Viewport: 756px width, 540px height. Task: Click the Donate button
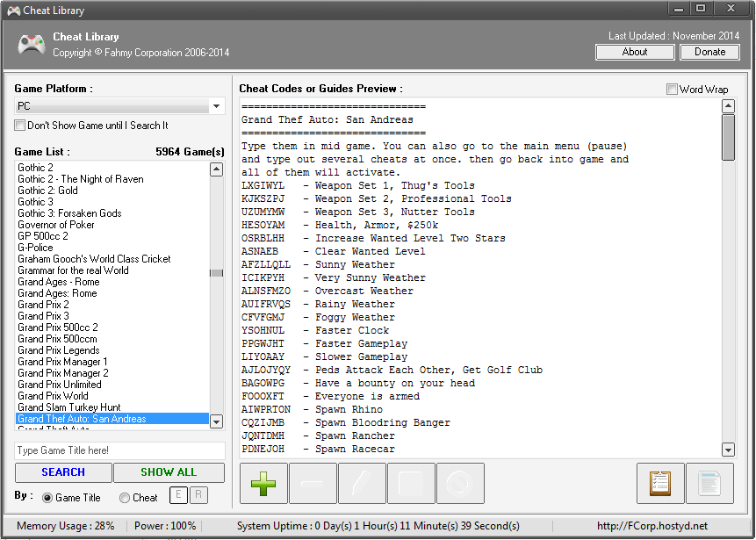point(709,53)
